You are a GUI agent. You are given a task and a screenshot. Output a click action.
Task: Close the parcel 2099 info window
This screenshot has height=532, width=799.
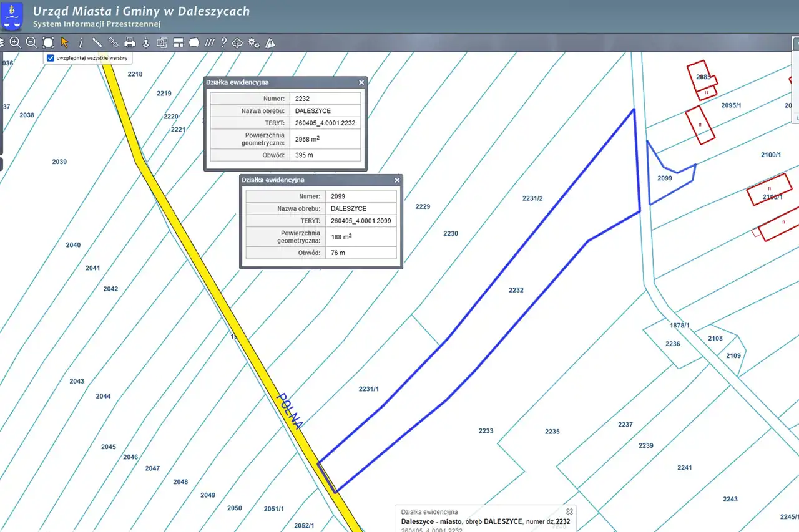point(397,180)
